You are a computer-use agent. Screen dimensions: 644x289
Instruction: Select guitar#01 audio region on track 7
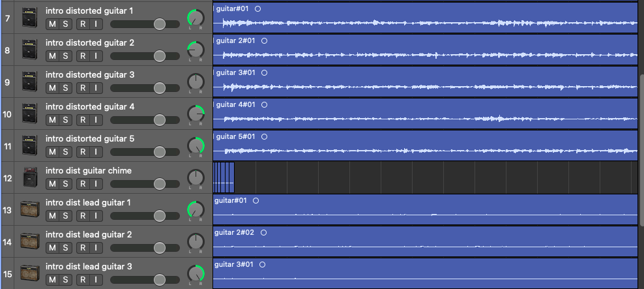(425, 18)
